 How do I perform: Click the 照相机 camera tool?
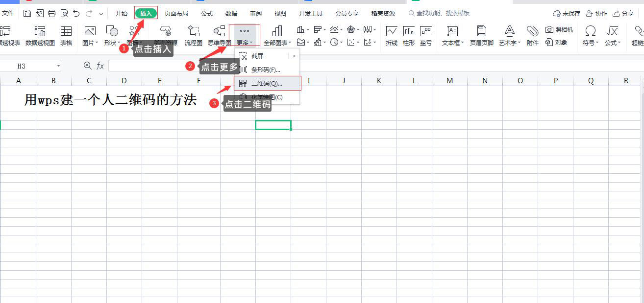click(559, 30)
